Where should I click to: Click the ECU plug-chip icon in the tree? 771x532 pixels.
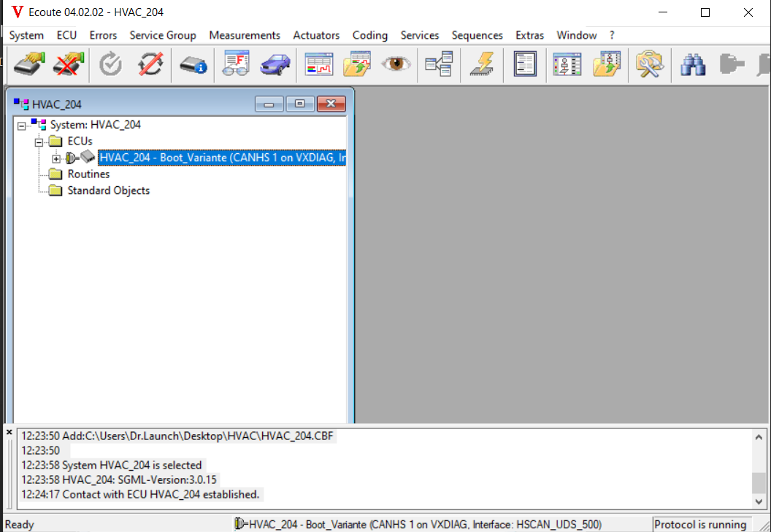(80, 158)
